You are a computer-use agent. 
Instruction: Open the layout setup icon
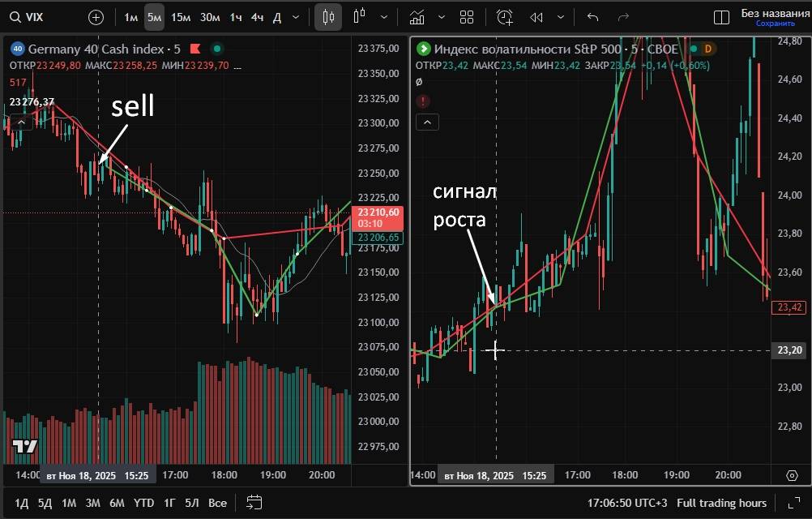(x=720, y=17)
